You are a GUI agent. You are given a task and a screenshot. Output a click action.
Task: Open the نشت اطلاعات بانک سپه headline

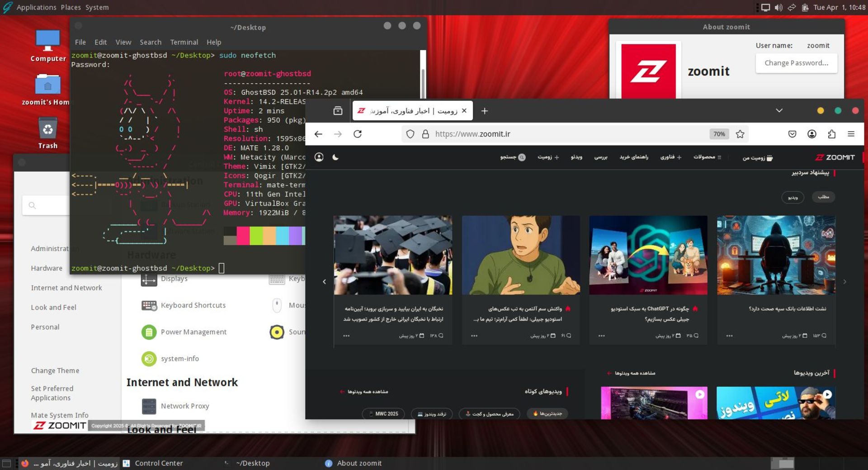(787, 309)
